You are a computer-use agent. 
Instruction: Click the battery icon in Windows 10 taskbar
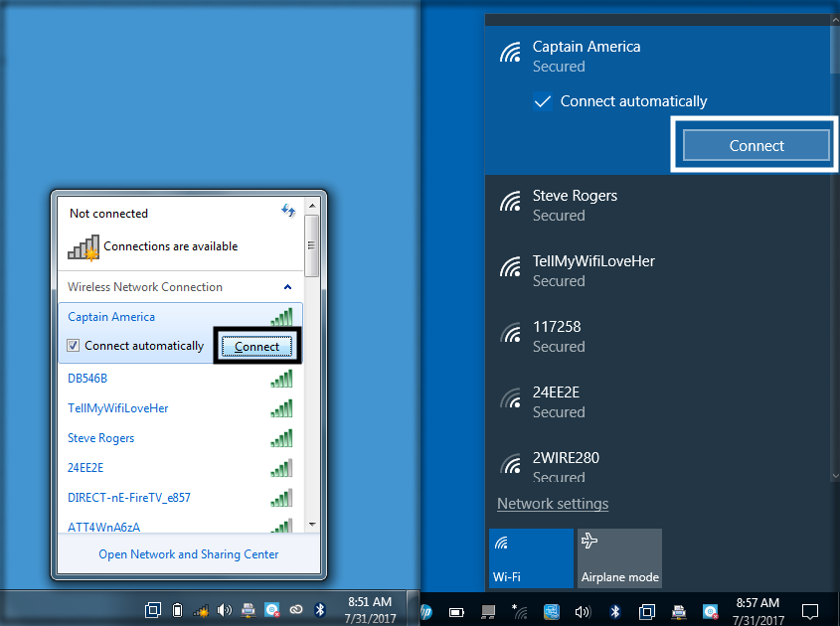coord(457,610)
